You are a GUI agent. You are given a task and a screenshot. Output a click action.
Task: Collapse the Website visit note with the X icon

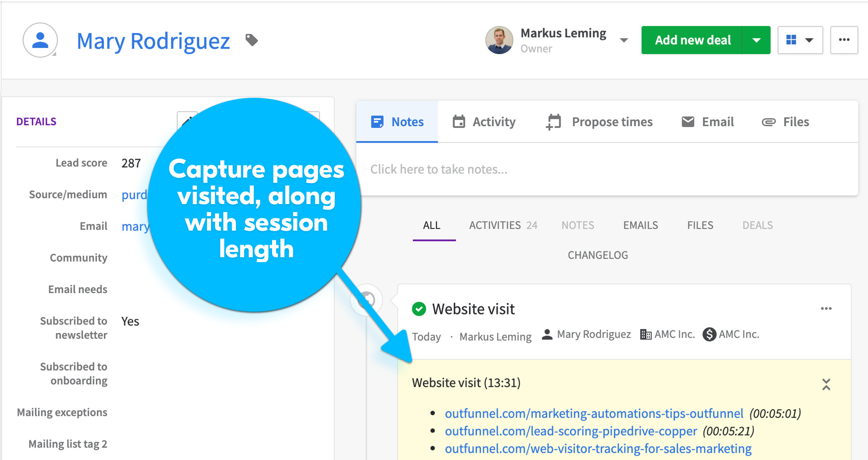point(826,384)
